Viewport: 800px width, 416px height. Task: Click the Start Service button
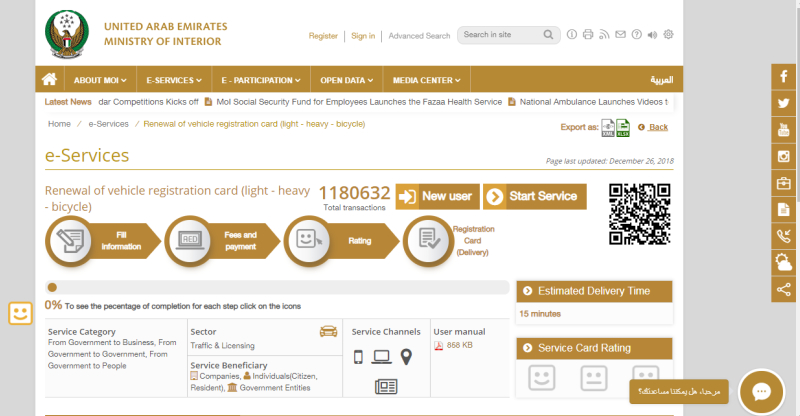click(534, 196)
